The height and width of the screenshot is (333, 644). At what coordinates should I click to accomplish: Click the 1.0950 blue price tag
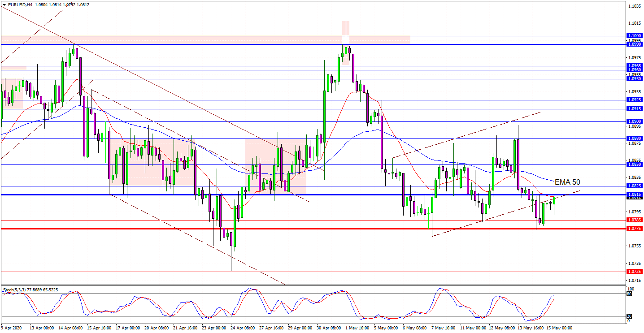click(x=634, y=79)
